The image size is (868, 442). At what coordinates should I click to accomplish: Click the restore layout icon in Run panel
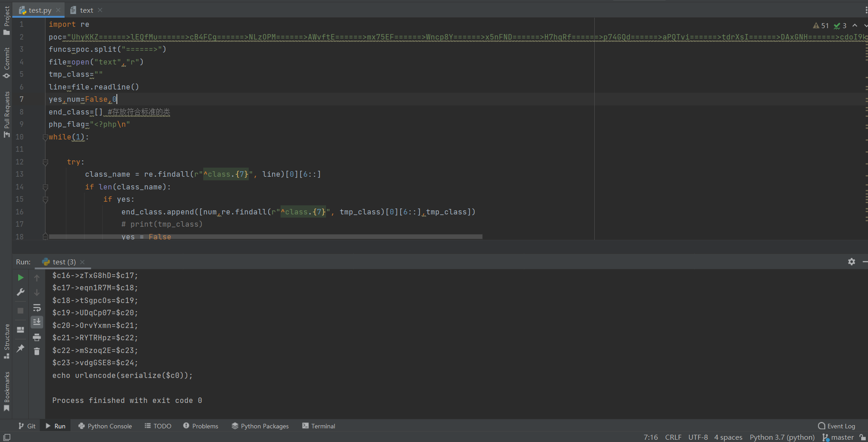click(20, 330)
